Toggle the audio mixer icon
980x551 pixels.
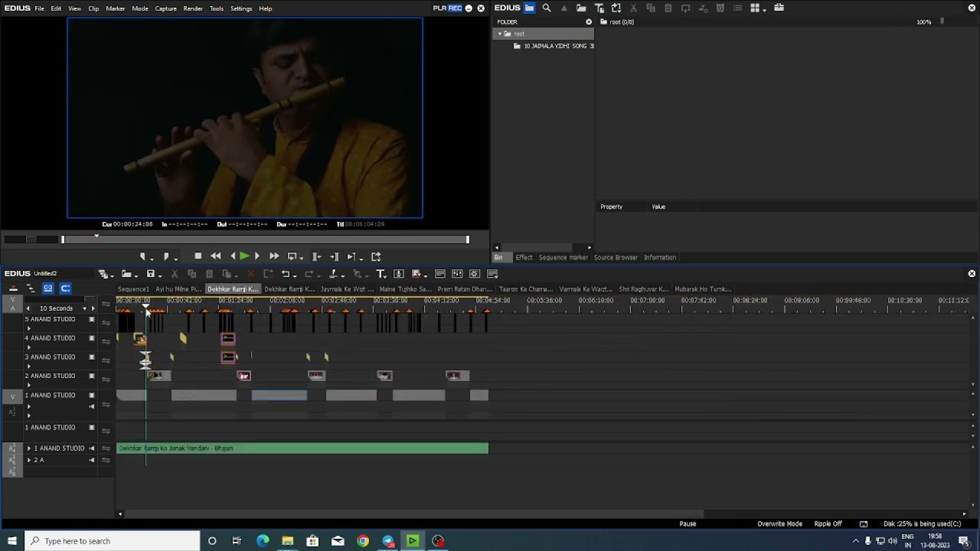click(x=457, y=274)
